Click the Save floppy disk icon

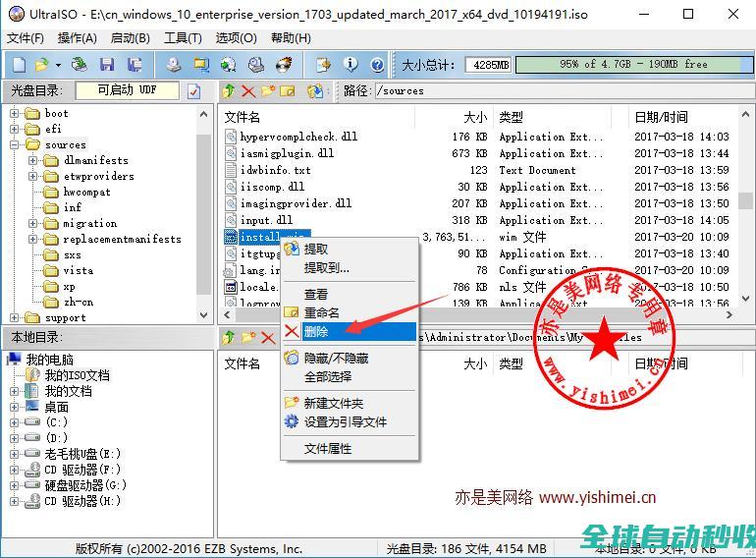tap(107, 65)
